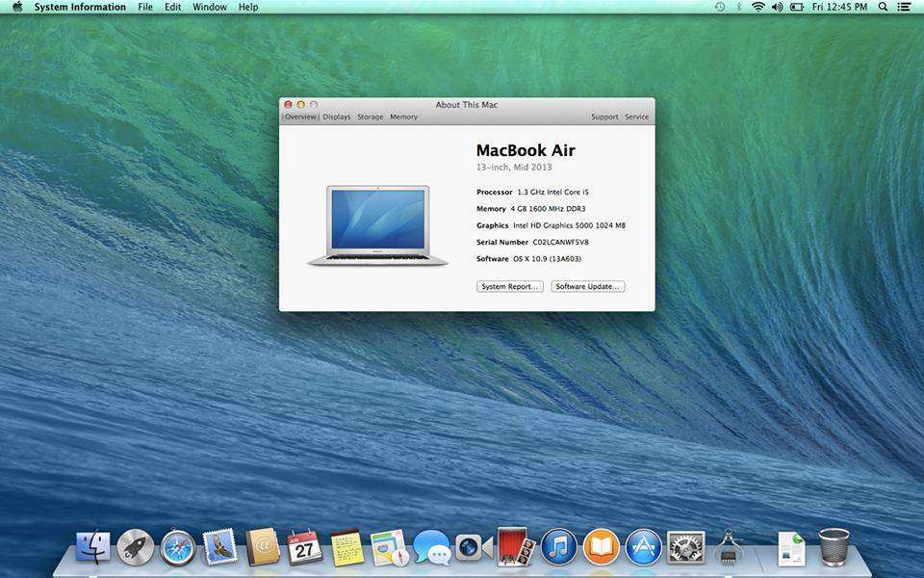Click processor value 1.3 GHz Intel Core i5

click(552, 192)
